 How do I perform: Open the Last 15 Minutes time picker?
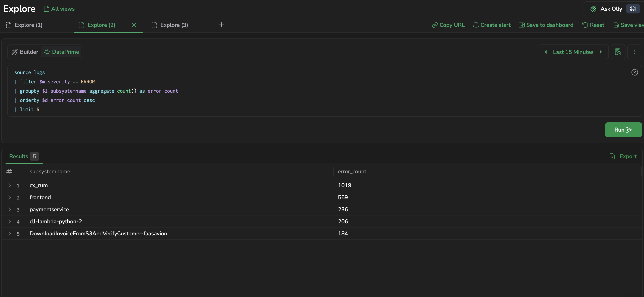coord(573,52)
